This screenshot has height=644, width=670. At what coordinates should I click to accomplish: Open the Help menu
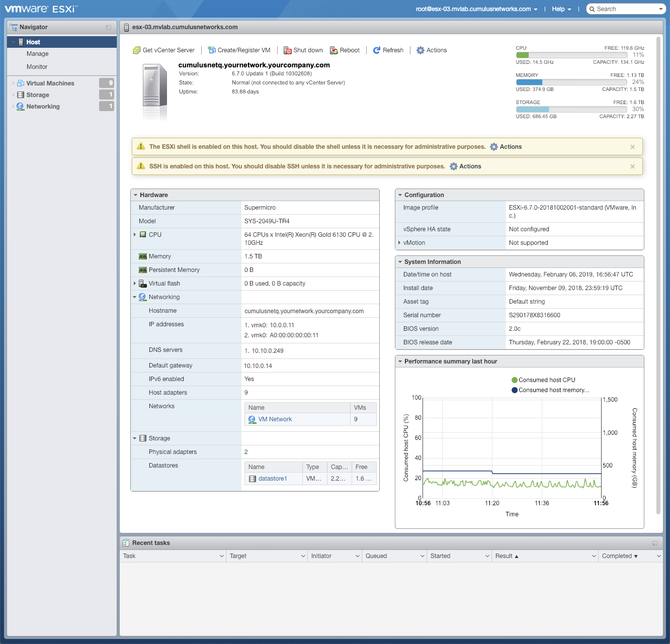pos(561,9)
